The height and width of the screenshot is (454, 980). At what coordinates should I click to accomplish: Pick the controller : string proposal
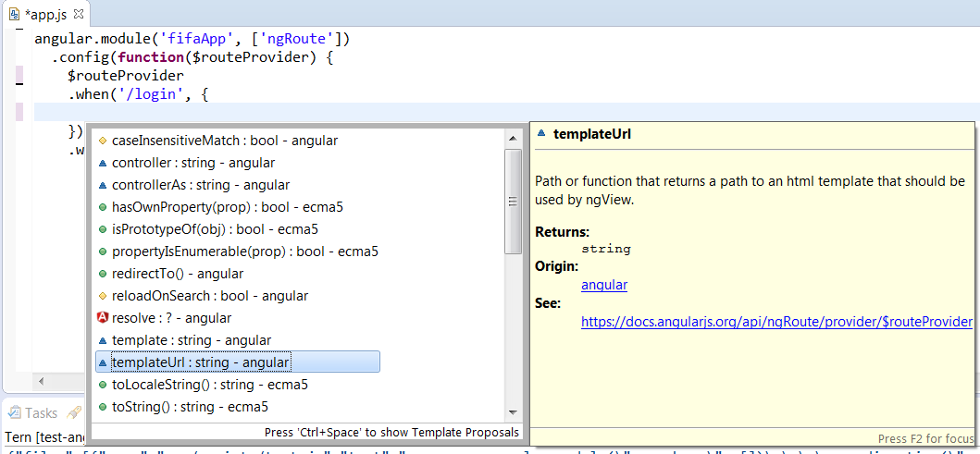coord(193,163)
